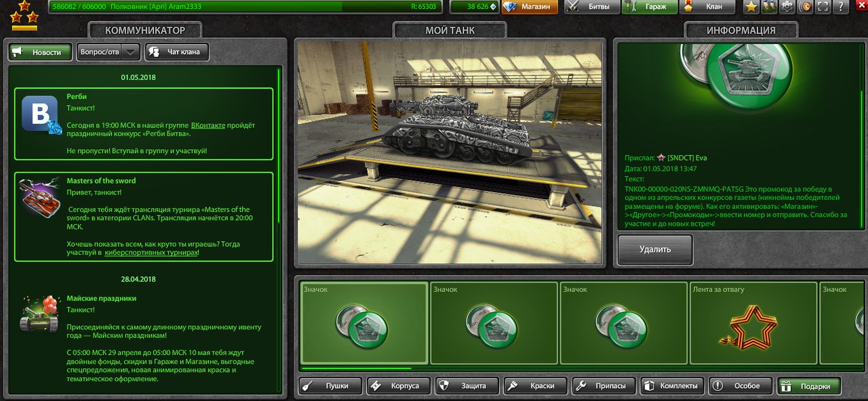Select the Лента за отвагу gift
The width and height of the screenshot is (868, 401).
(x=753, y=323)
